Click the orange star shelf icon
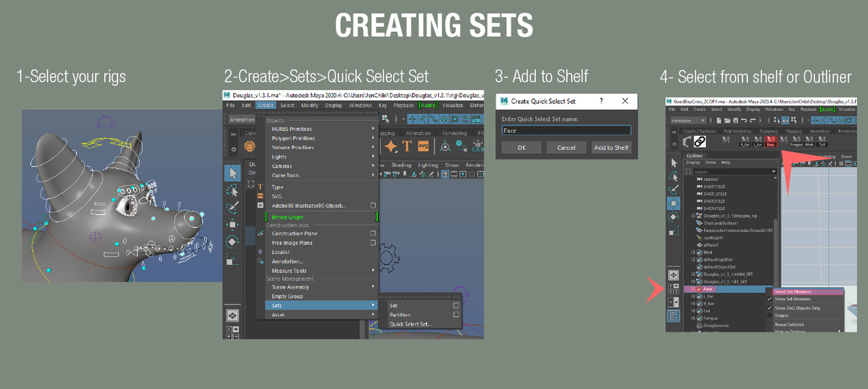868x389 pixels. [391, 146]
